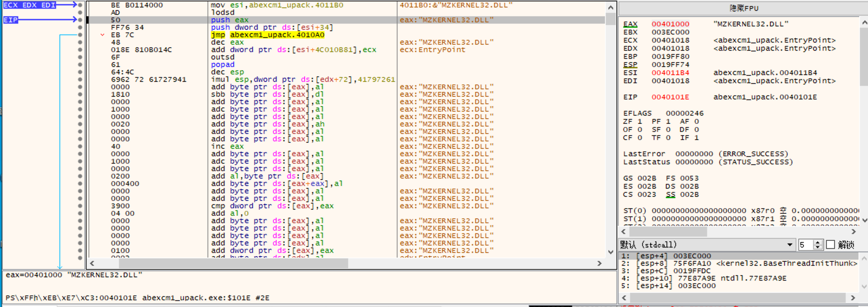Toggle breakpoint dot beside 'inc eax' row
Image resolution: width=868 pixels, height=307 pixels.
tap(80, 146)
